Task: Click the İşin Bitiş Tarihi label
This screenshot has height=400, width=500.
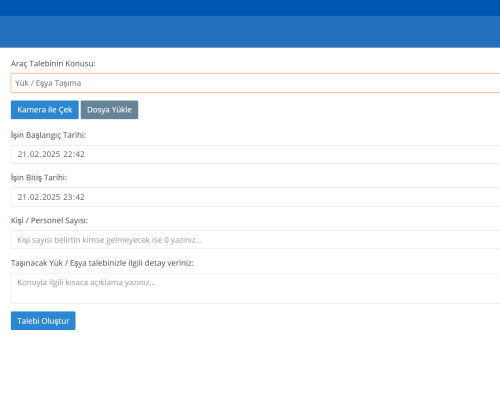Action: pyautogui.click(x=39, y=178)
